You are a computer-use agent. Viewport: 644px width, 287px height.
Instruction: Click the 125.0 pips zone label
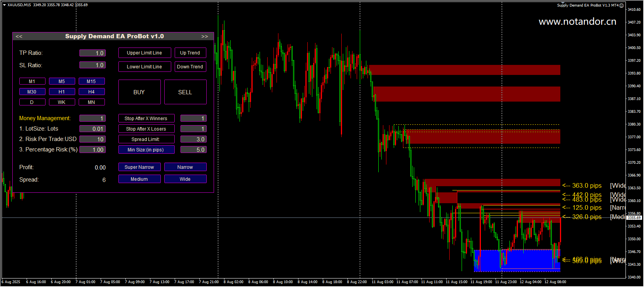click(582, 208)
